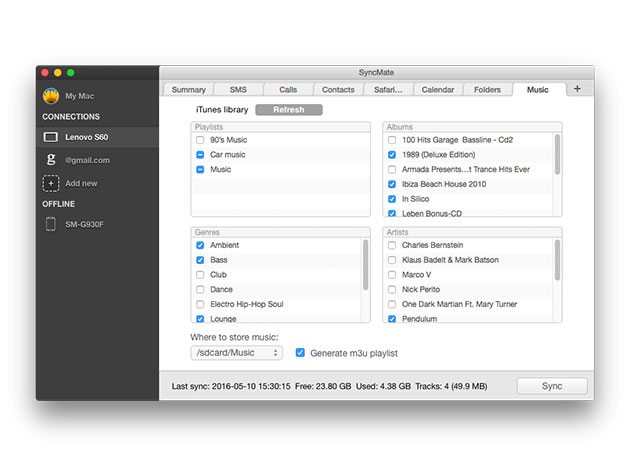The image size is (630, 473).
Task: Toggle Generate m3u playlist option
Action: click(300, 353)
